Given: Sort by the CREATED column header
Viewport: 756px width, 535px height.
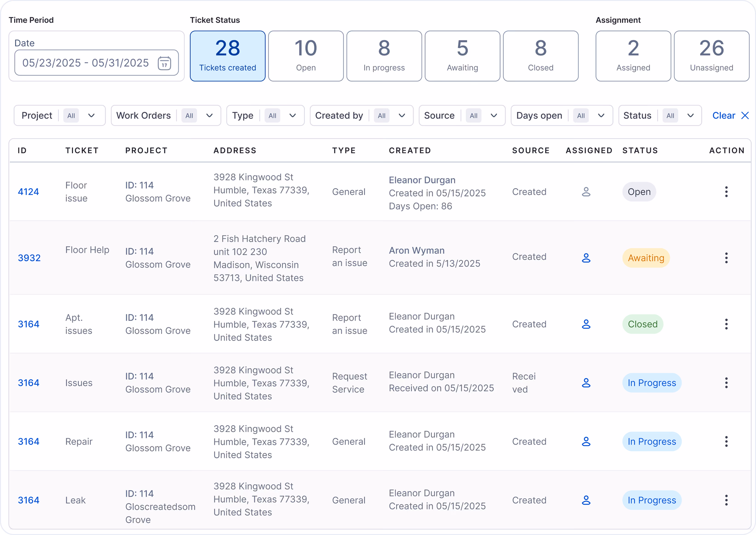Looking at the screenshot, I should 410,151.
